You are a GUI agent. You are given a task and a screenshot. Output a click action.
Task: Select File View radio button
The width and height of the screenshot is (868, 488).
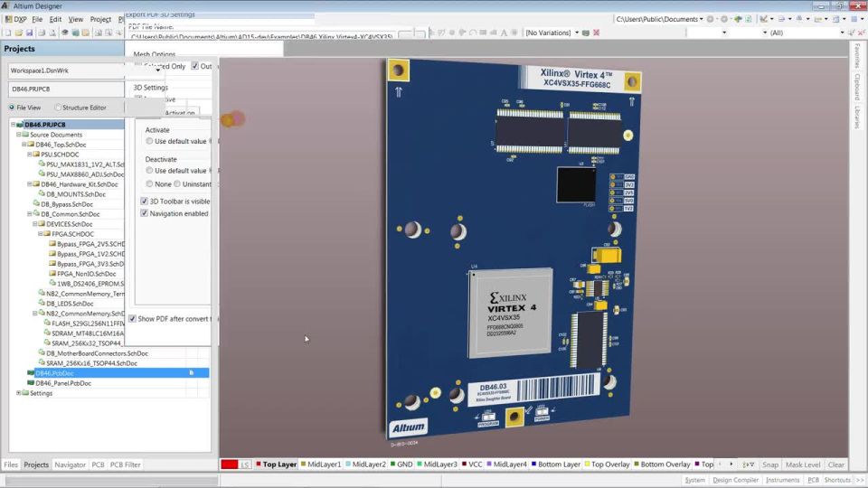pos(12,108)
